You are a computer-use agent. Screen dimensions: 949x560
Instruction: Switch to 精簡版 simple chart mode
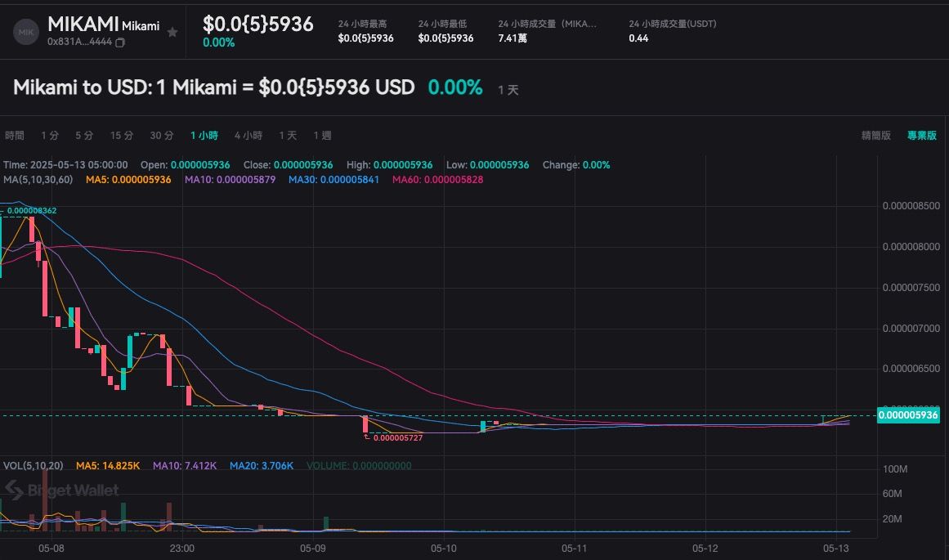pos(875,136)
